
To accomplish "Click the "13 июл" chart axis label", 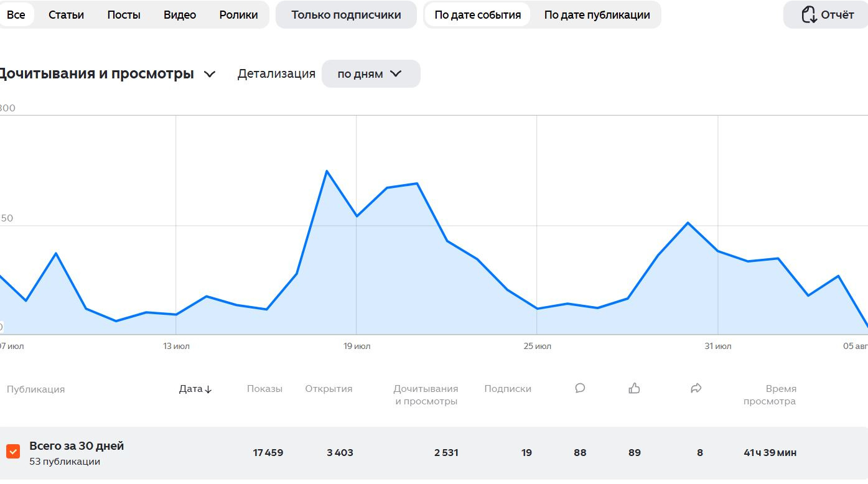I will point(177,346).
